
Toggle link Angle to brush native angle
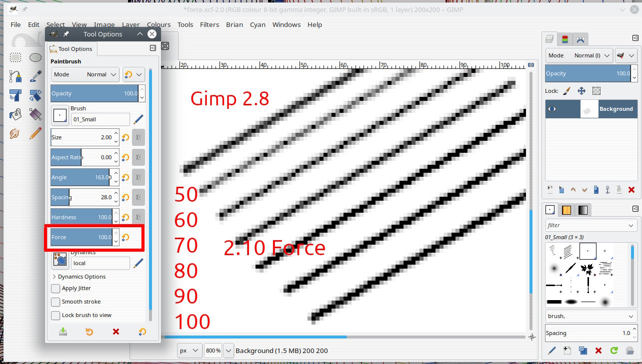(138, 177)
